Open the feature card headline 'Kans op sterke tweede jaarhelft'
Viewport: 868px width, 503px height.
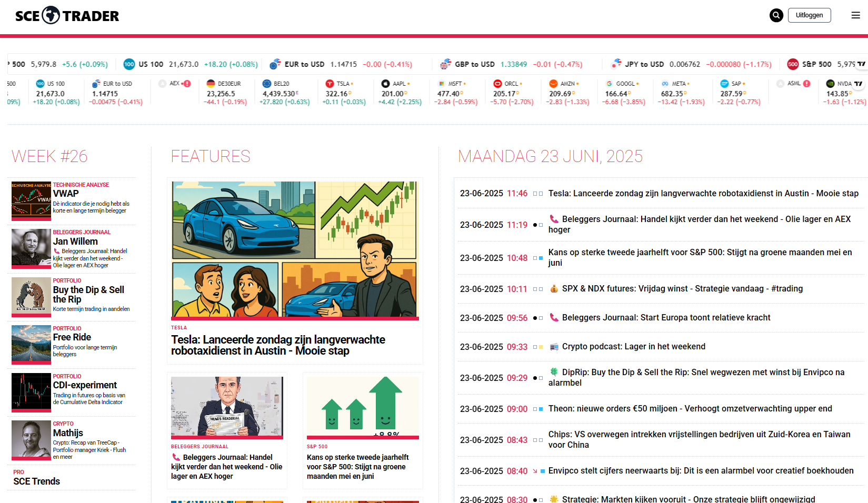pos(357,467)
